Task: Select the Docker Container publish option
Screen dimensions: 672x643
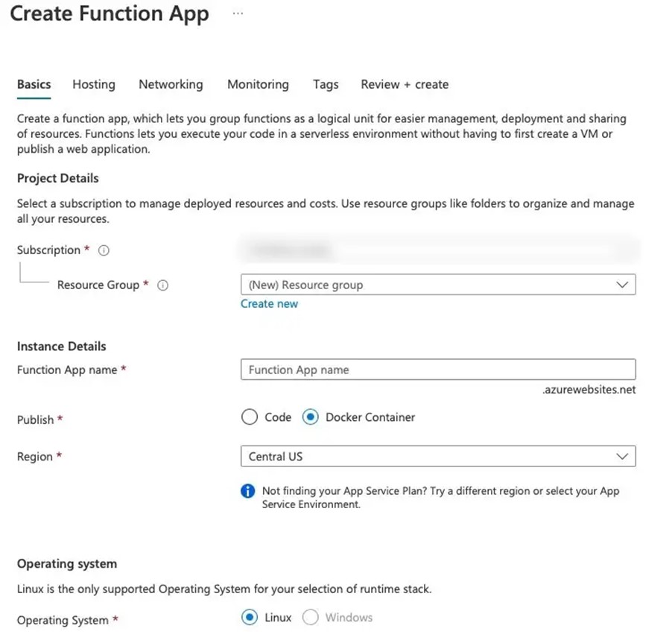Action: [x=311, y=417]
